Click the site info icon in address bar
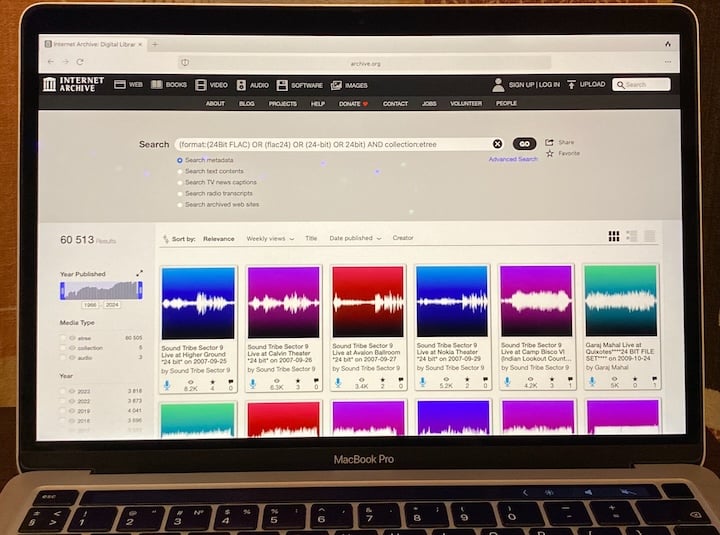The height and width of the screenshot is (535, 720). [185, 62]
